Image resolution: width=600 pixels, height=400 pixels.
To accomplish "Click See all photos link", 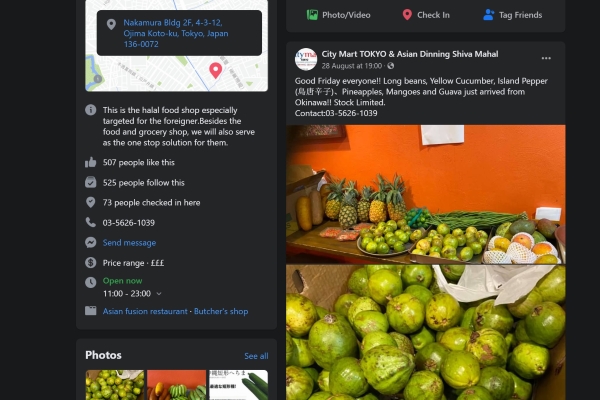I will coord(256,356).
